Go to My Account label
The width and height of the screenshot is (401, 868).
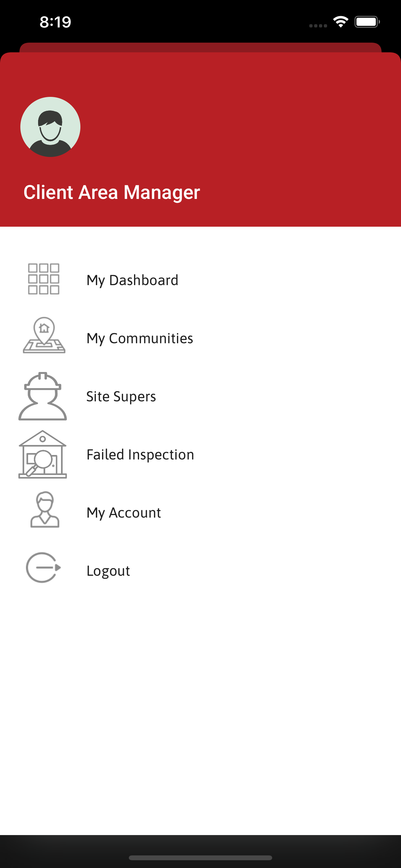point(124,513)
